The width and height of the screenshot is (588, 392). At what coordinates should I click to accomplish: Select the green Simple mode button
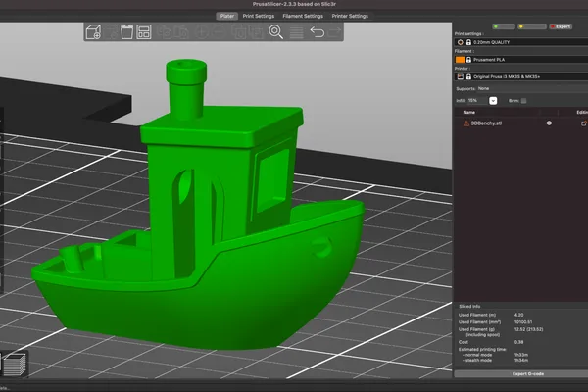pyautogui.click(x=504, y=26)
